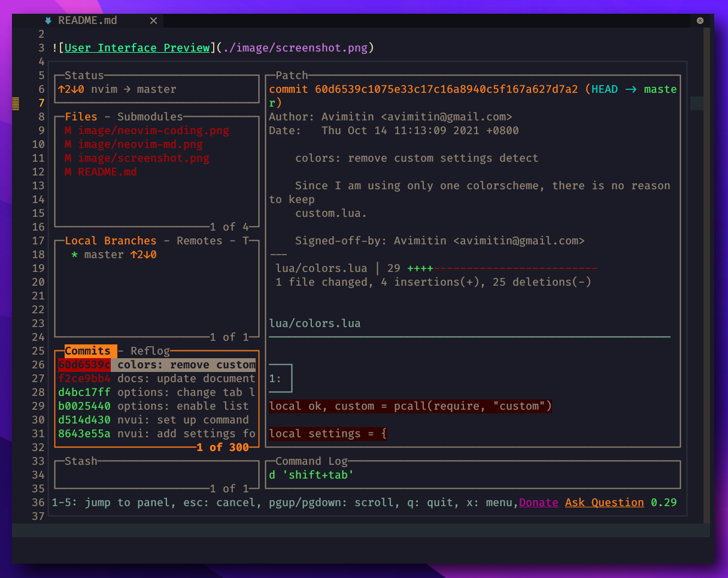This screenshot has width=728, height=578.
Task: Switch to the Remotes tab
Action: tap(200, 241)
